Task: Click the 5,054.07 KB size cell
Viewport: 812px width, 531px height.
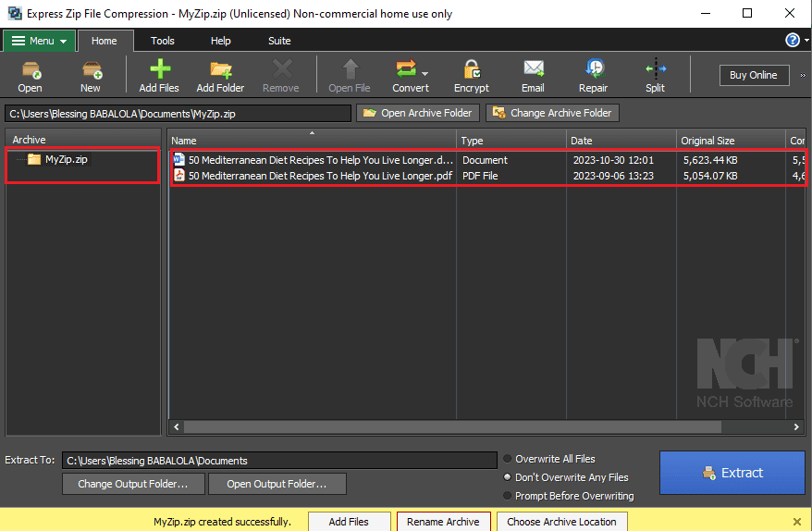Action: coord(710,176)
